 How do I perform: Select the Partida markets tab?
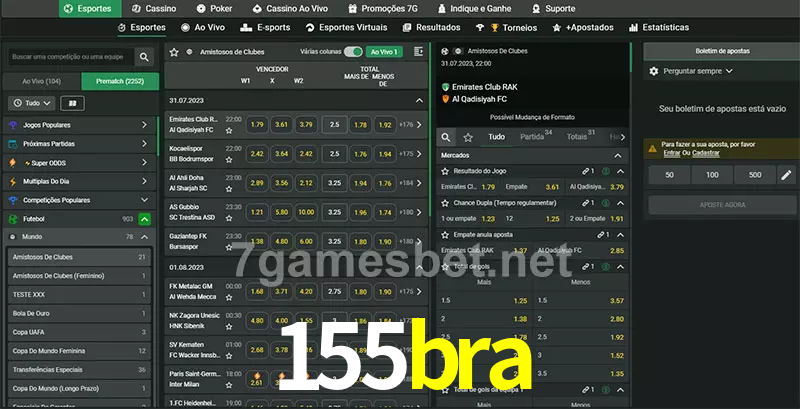click(x=536, y=137)
